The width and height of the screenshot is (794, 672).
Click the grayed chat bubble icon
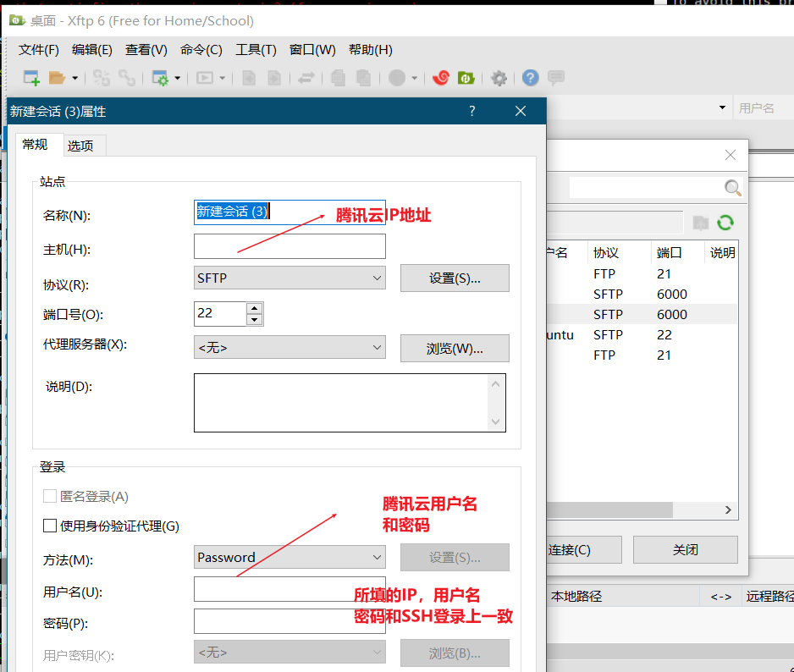click(556, 78)
